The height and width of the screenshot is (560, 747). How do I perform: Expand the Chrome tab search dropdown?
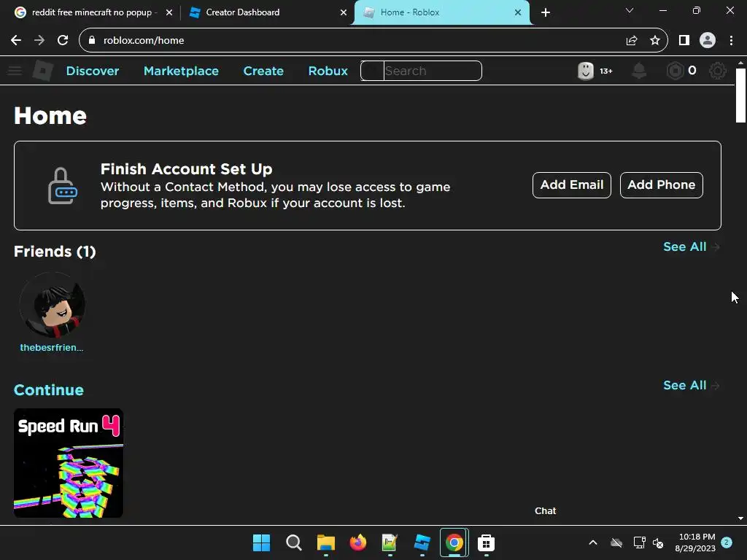point(630,10)
